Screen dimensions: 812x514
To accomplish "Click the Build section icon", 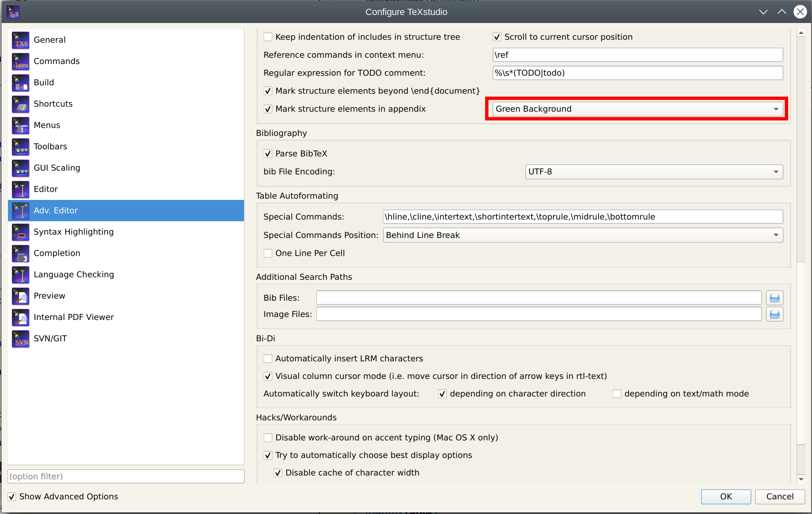I will coord(21,83).
